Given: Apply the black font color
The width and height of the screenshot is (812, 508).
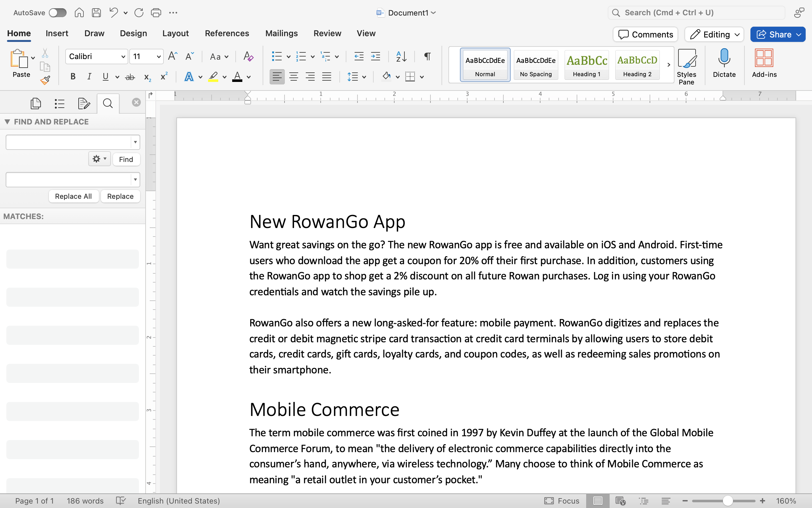Looking at the screenshot, I should click(237, 77).
